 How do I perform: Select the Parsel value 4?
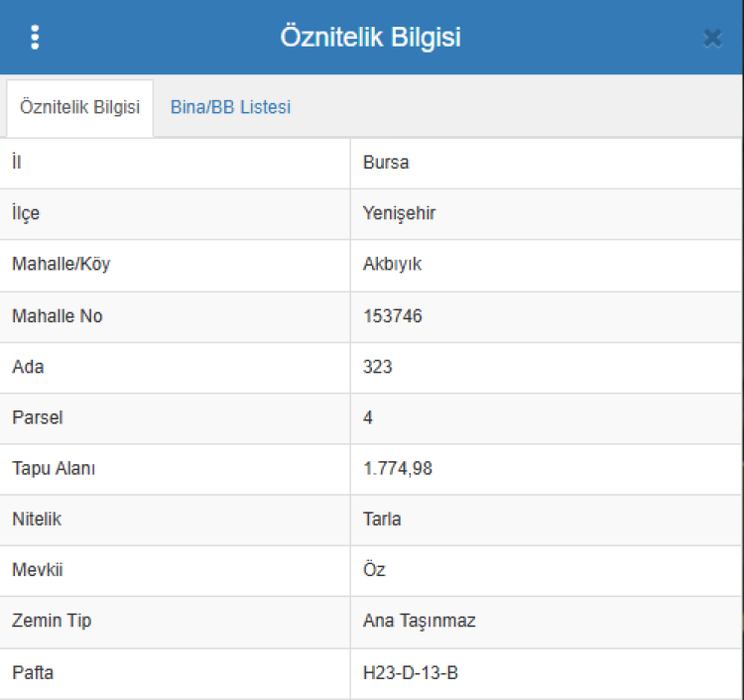(x=368, y=417)
